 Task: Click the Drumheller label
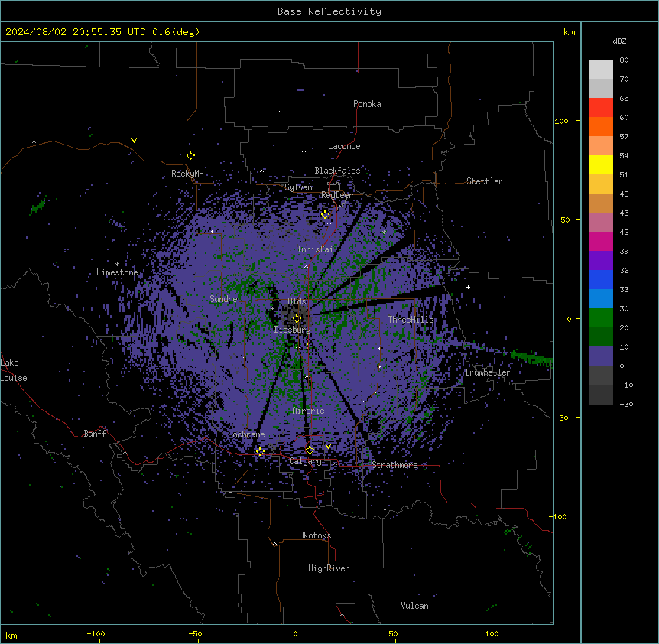[x=488, y=372]
